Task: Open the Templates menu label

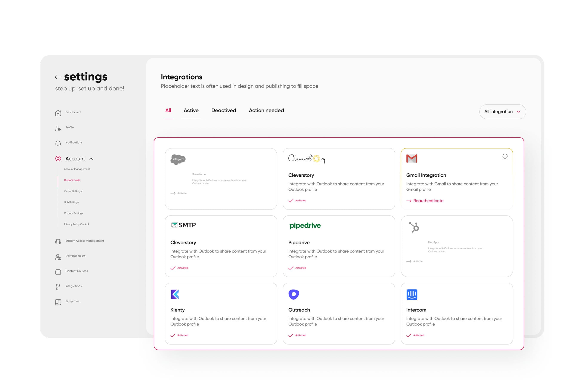Action: (72, 301)
